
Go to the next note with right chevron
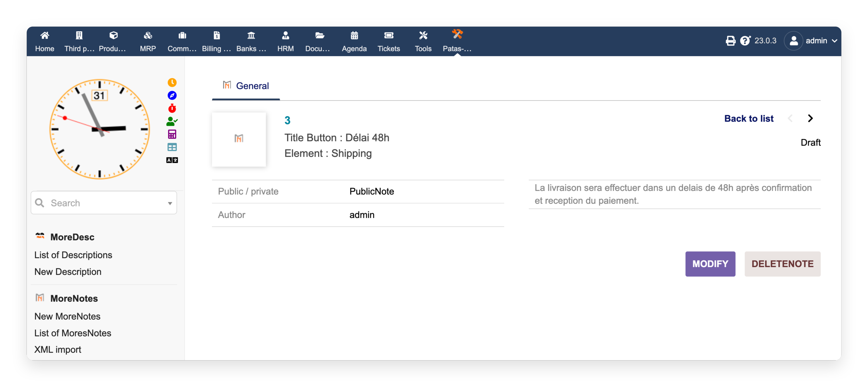click(810, 118)
